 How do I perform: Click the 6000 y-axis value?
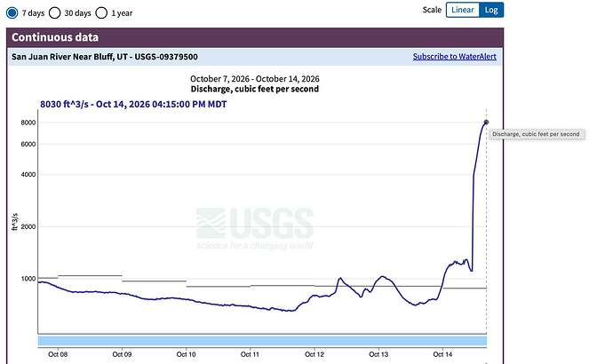[28, 144]
